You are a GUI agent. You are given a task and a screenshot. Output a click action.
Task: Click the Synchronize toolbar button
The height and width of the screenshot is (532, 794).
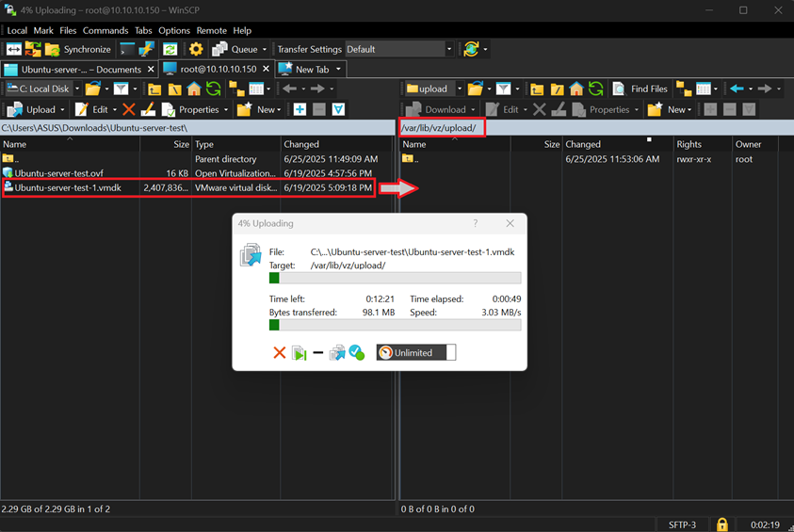(x=78, y=49)
